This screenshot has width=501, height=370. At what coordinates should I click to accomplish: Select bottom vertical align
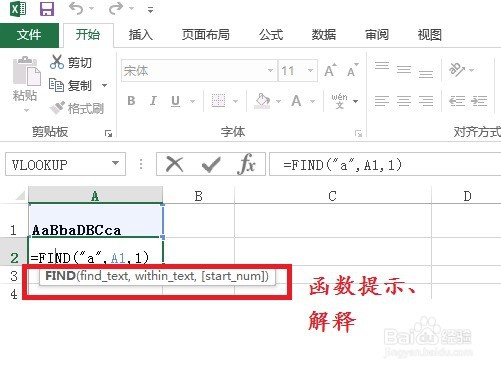point(426,74)
